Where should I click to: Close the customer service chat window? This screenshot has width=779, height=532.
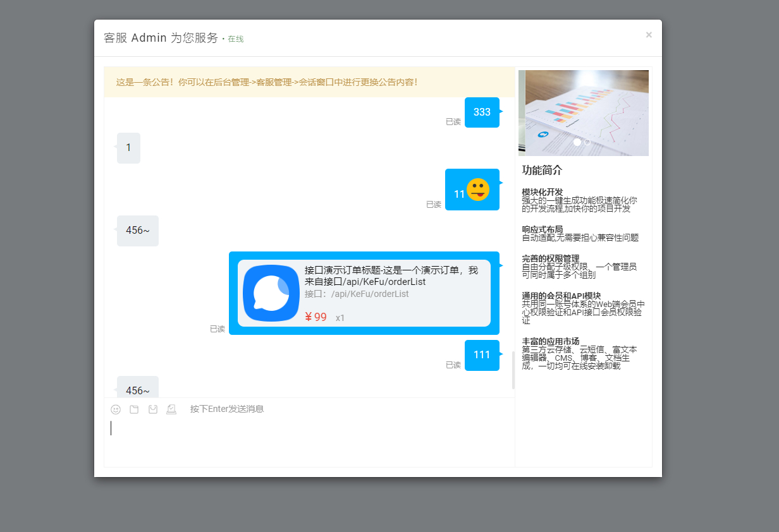(x=649, y=35)
